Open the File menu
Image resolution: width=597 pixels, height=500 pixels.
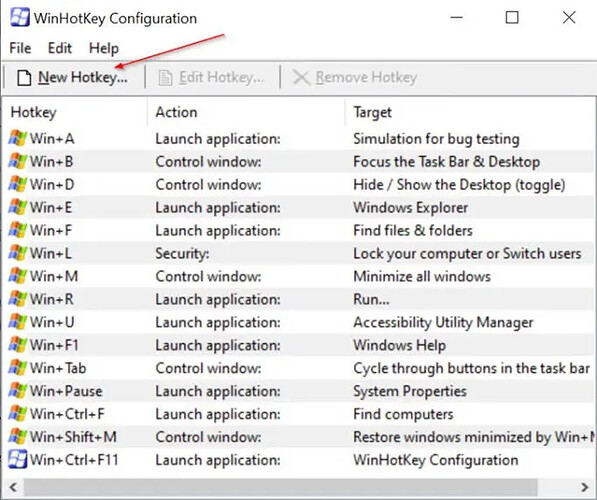(20, 48)
